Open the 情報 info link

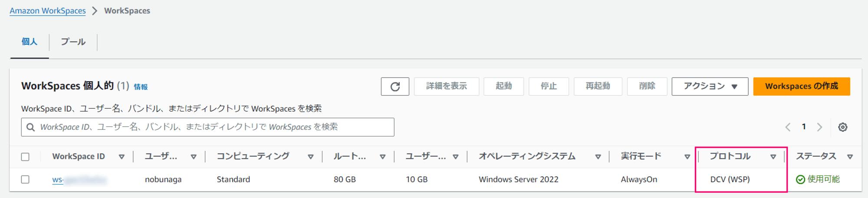141,87
